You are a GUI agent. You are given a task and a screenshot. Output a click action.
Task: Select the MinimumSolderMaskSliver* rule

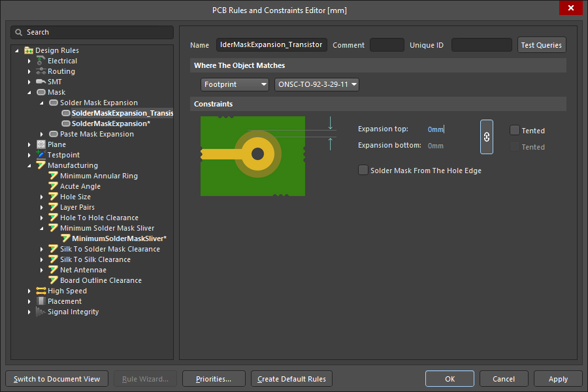click(x=119, y=238)
